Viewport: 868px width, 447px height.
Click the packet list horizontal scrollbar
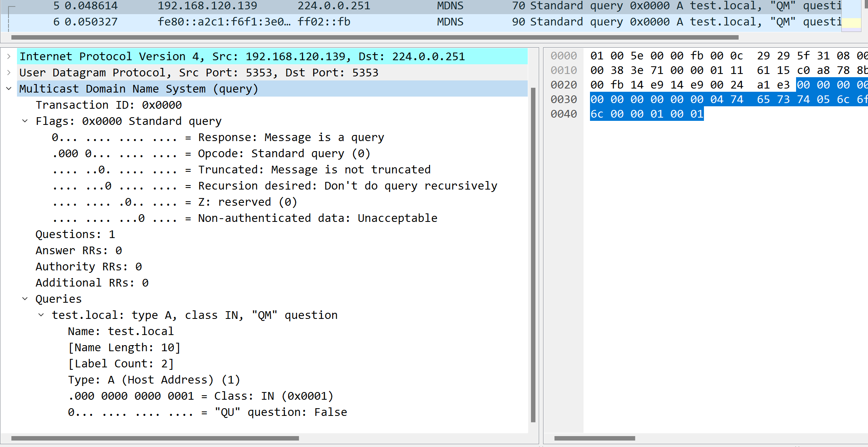pyautogui.click(x=375, y=37)
